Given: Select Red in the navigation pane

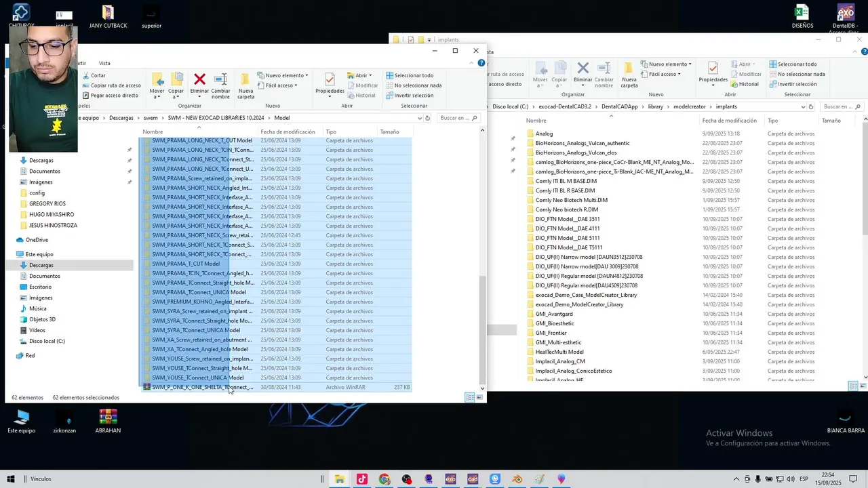Looking at the screenshot, I should tap(30, 355).
